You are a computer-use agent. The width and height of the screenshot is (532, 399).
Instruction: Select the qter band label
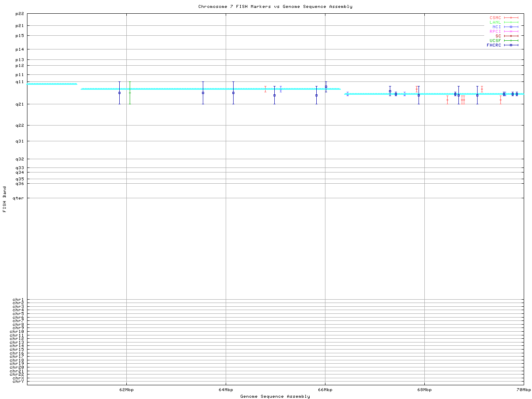click(18, 198)
